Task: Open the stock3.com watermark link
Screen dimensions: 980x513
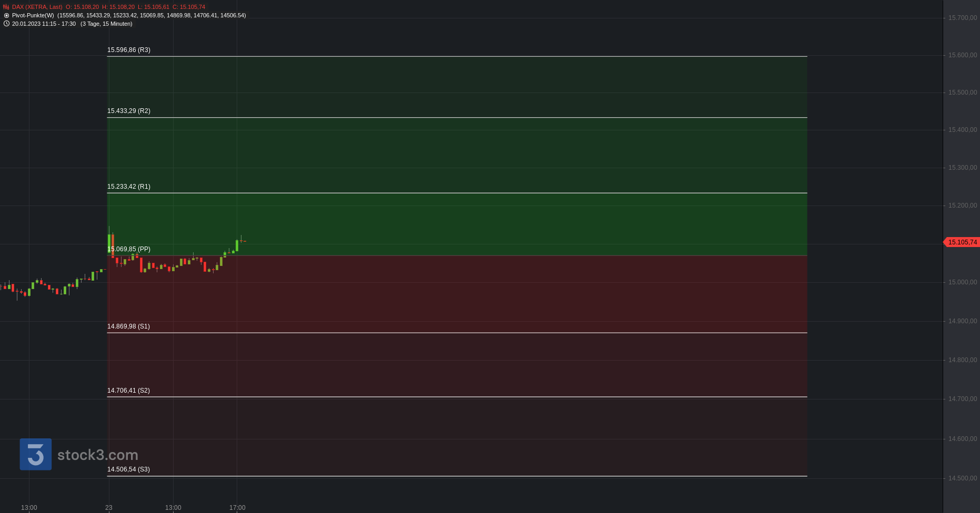Action: click(x=97, y=455)
